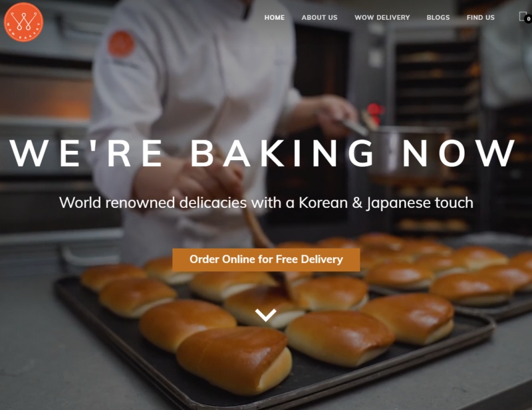Go to the HOME menu item
The height and width of the screenshot is (410, 532).
pyautogui.click(x=275, y=17)
